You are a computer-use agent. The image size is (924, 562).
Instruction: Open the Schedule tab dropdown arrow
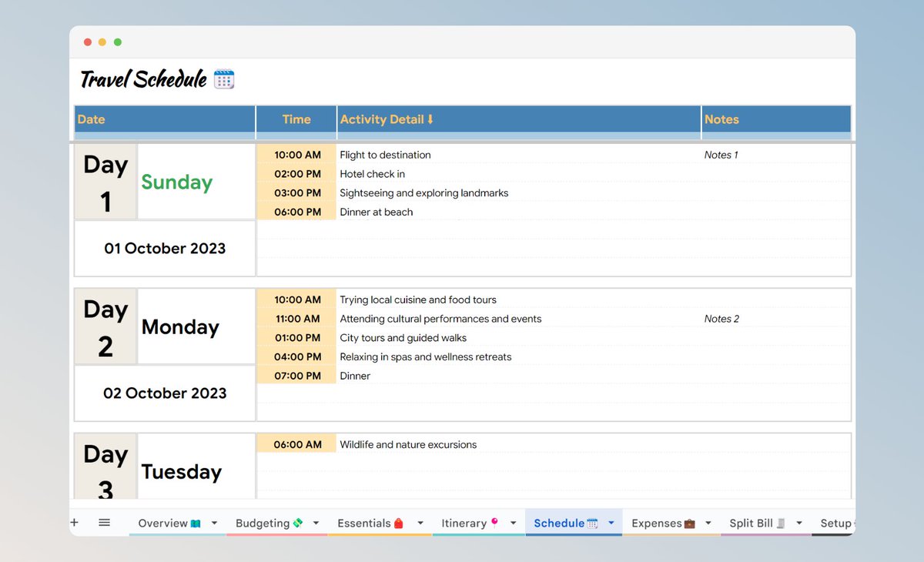(x=611, y=523)
